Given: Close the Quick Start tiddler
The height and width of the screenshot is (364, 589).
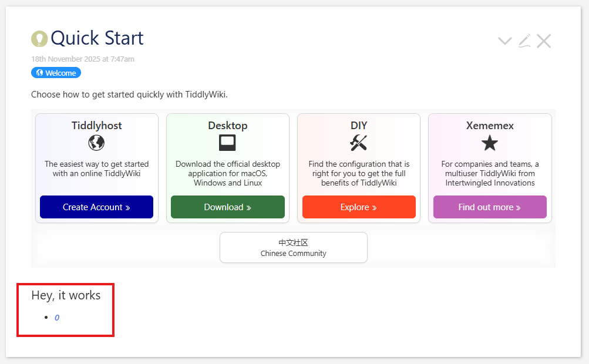Looking at the screenshot, I should click(544, 41).
